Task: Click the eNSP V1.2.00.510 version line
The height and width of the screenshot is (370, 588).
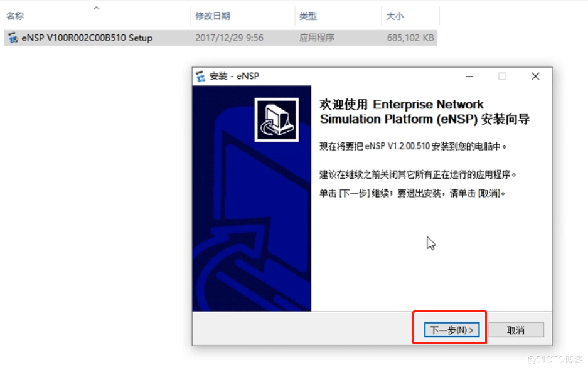Action: point(413,146)
